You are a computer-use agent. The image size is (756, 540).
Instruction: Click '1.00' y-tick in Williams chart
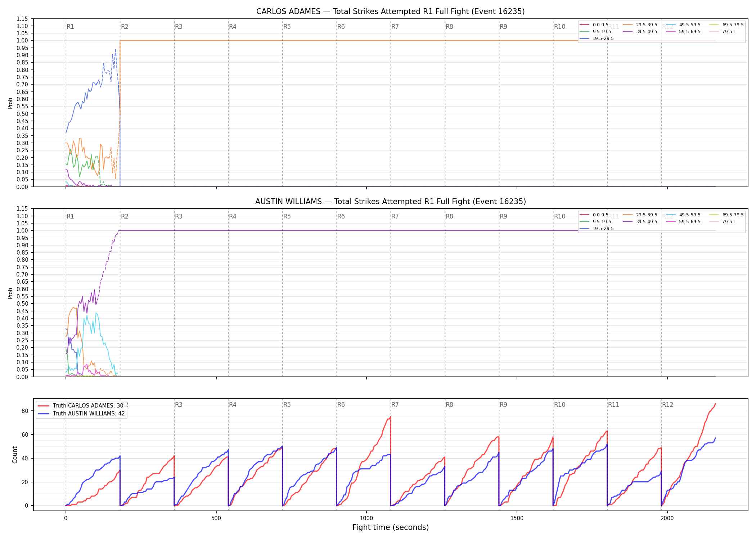pyautogui.click(x=22, y=231)
